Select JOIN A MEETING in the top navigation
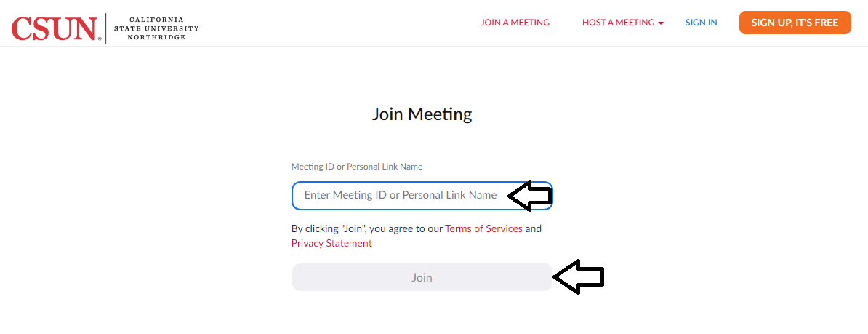Screen dimensions: 868x334 click(515, 23)
